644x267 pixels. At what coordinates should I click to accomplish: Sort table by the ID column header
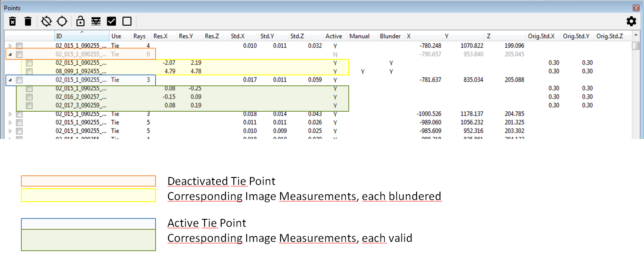82,36
